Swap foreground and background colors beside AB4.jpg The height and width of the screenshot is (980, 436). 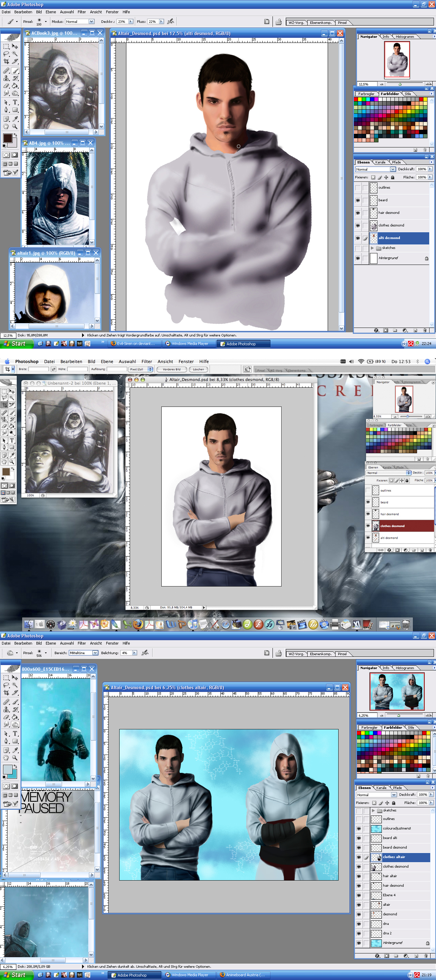pos(15,136)
